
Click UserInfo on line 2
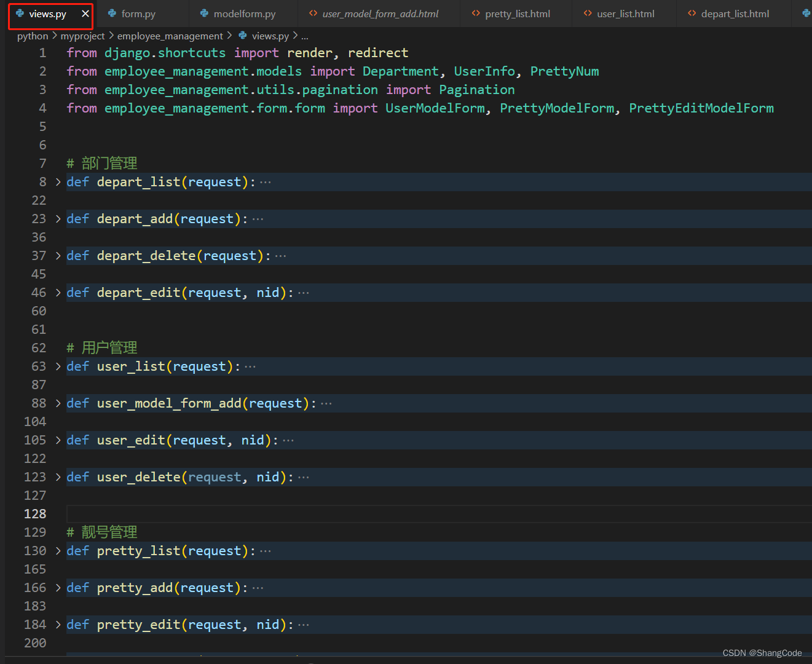(484, 71)
